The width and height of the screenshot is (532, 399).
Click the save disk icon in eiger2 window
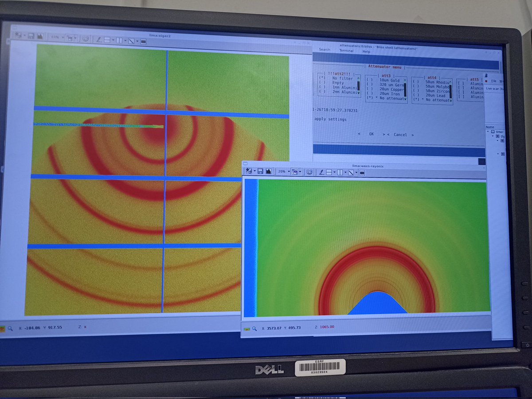[31, 36]
